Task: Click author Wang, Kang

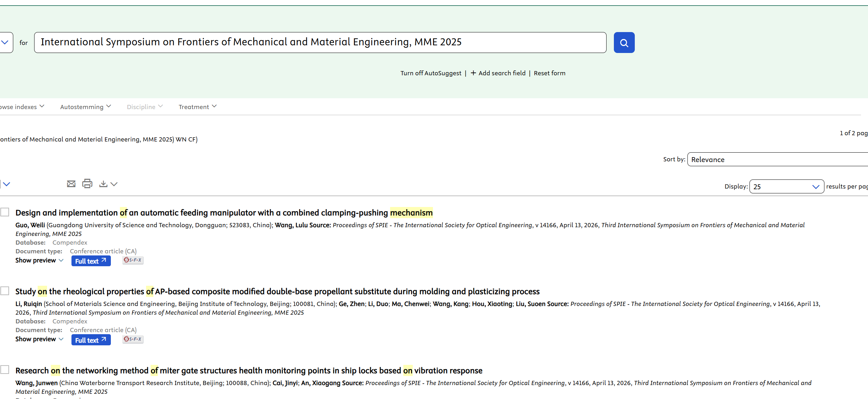Action: [x=450, y=304]
